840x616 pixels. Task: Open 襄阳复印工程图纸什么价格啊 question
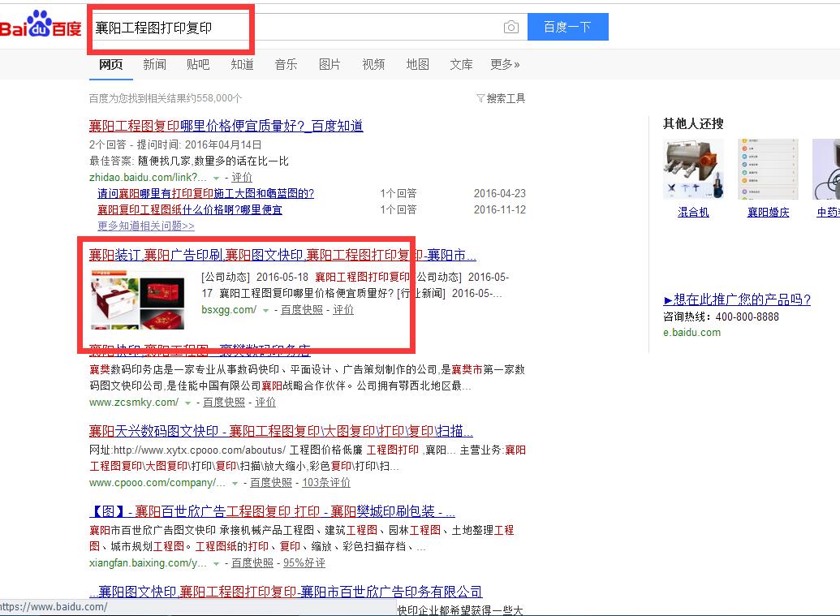(x=190, y=209)
